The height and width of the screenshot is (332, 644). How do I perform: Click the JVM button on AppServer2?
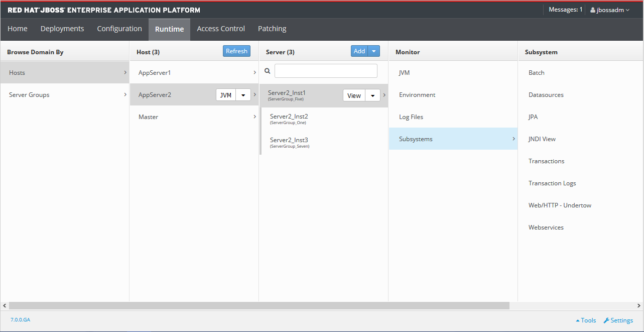tap(226, 95)
